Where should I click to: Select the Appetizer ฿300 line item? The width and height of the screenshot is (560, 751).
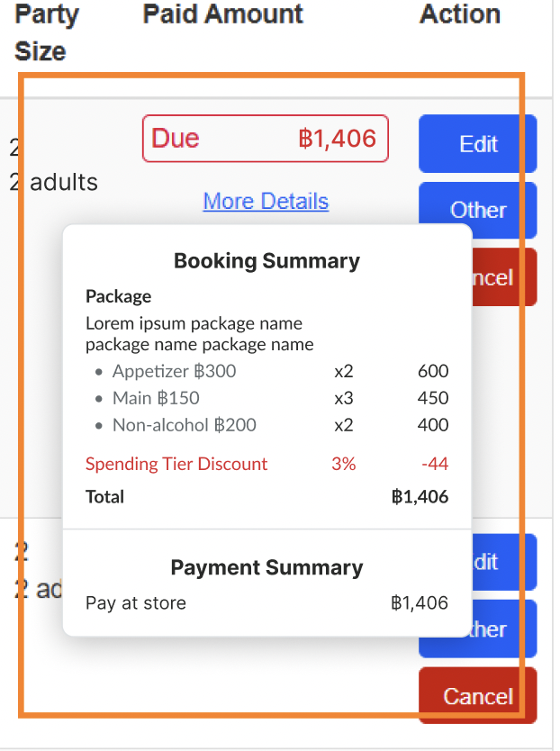[174, 371]
